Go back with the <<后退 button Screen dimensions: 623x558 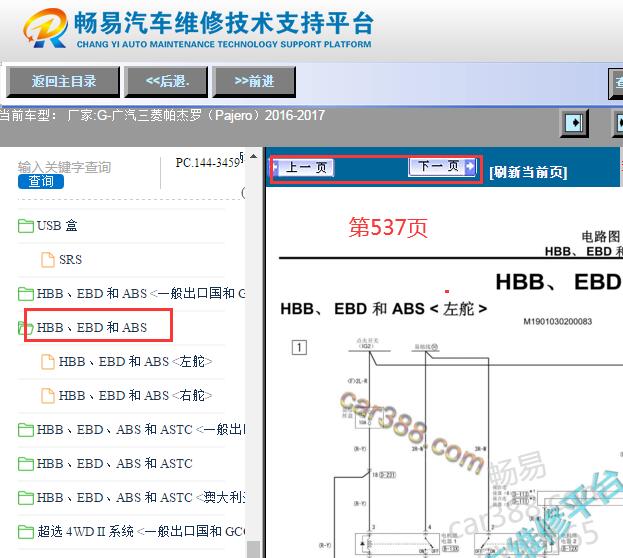click(x=166, y=81)
